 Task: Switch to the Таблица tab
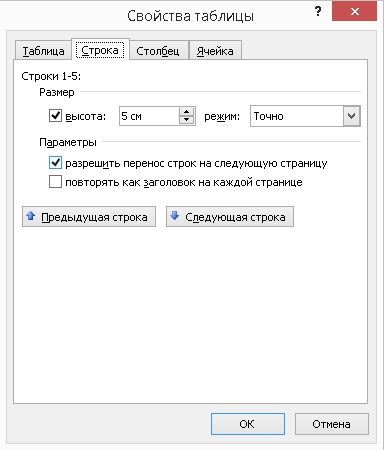[43, 51]
